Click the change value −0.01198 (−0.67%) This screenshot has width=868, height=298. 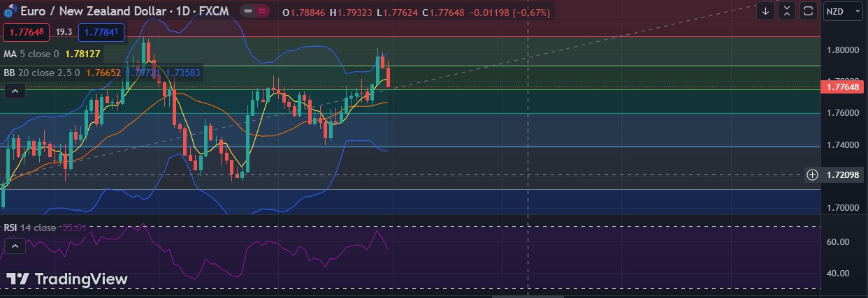coord(509,13)
